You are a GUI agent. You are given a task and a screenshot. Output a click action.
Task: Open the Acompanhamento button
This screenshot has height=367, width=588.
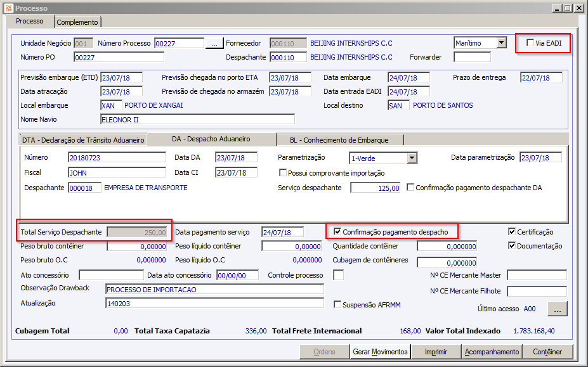point(492,352)
